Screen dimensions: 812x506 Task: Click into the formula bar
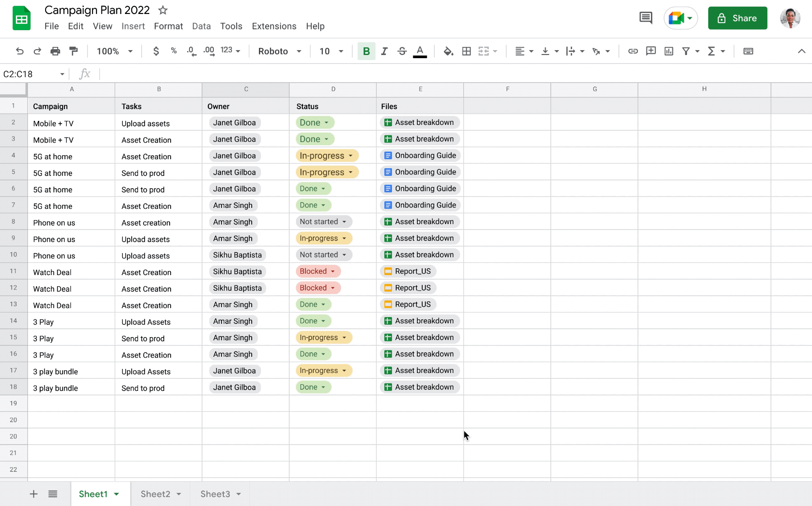point(455,74)
